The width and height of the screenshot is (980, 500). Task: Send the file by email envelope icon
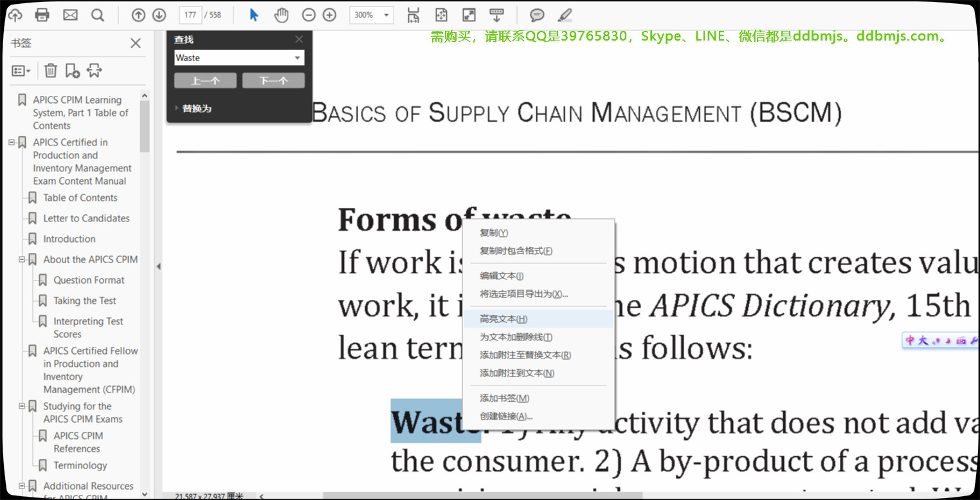point(70,15)
